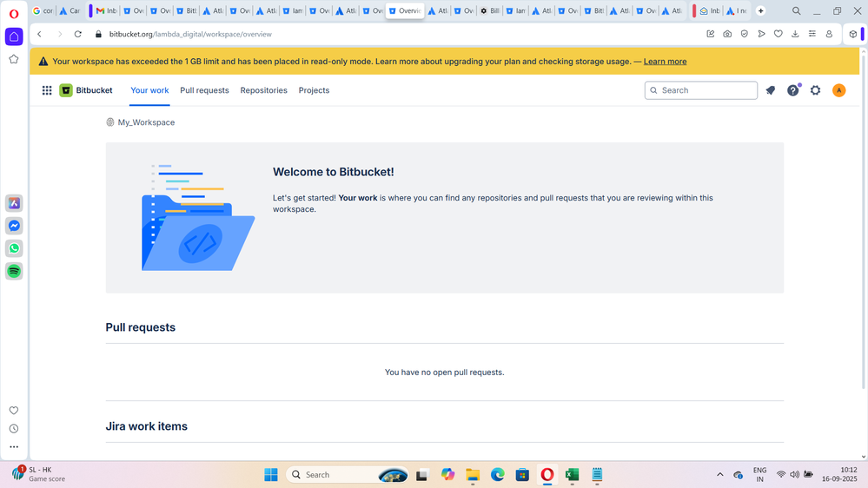Reload the current page
The image size is (868, 488).
78,35
